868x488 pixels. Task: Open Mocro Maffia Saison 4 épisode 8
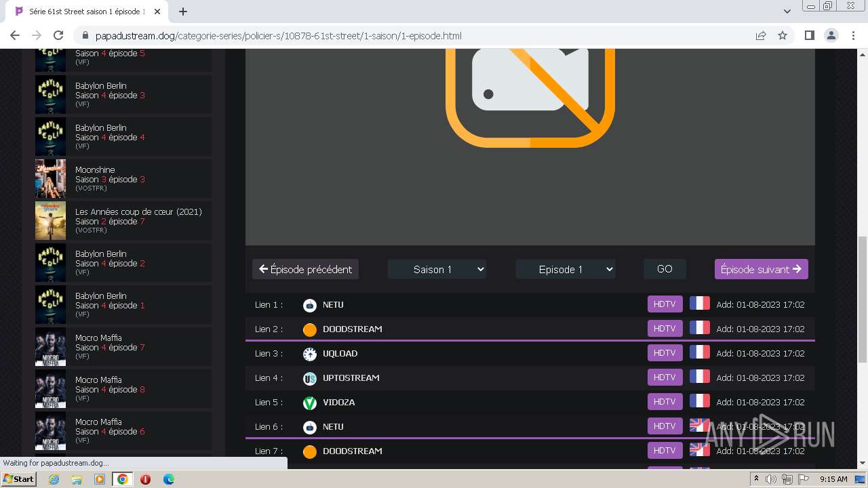[x=123, y=389]
